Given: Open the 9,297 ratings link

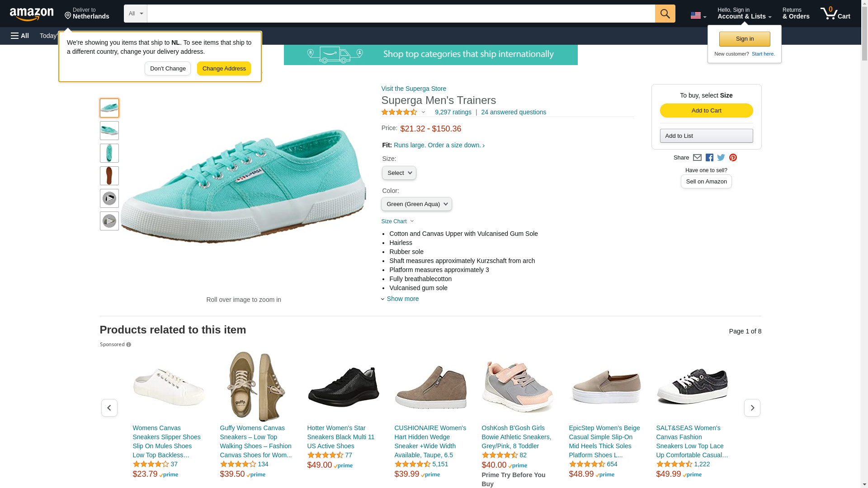Looking at the screenshot, I should 453,112.
